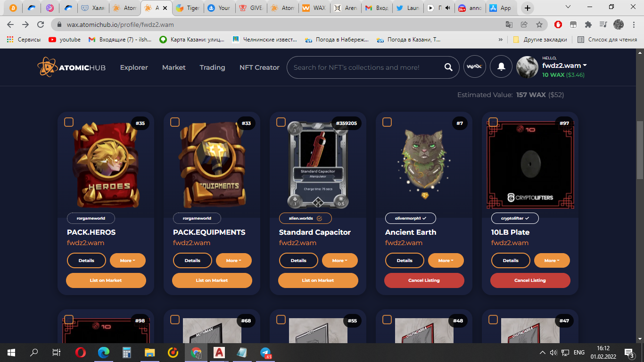Expand More menu for Ancient Earth

446,260
